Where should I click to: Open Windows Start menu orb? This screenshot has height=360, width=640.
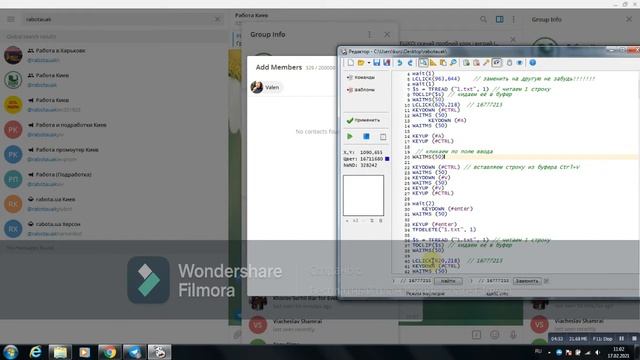click(x=11, y=352)
